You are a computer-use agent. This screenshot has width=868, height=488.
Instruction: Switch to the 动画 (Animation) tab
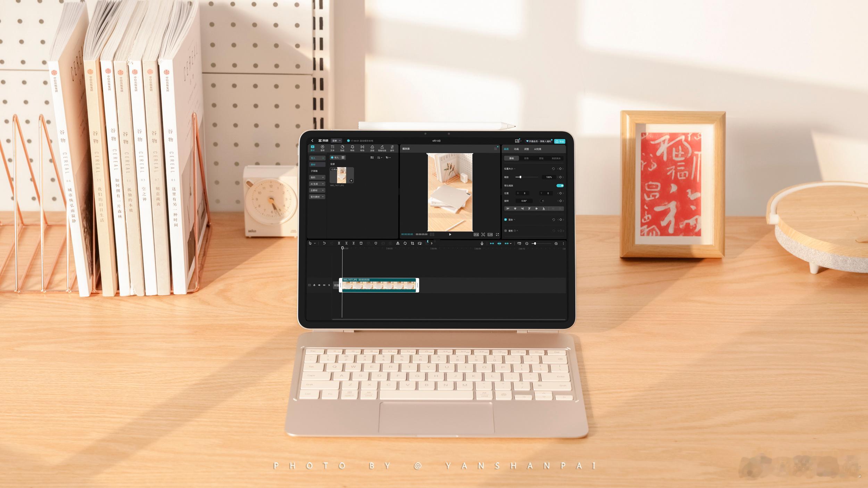coord(516,149)
